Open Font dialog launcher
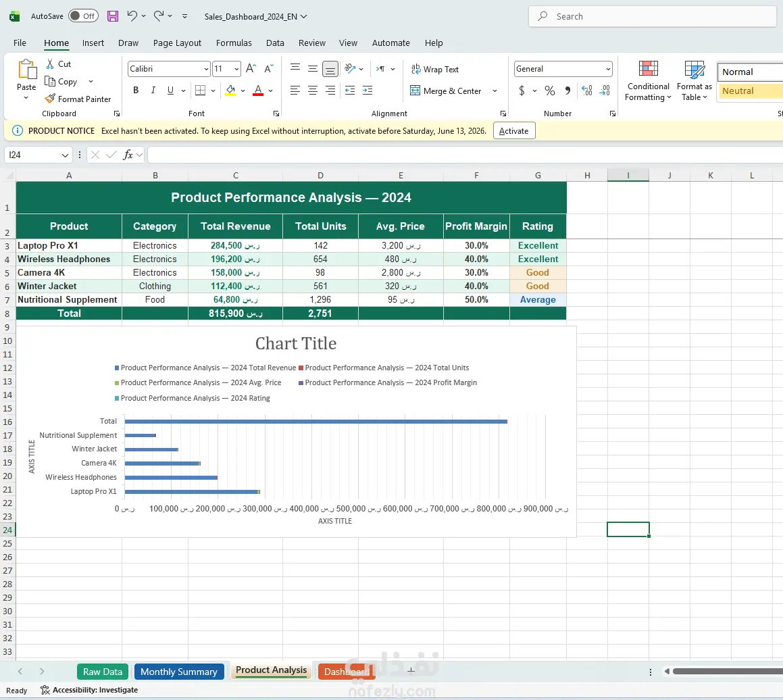 tap(276, 114)
